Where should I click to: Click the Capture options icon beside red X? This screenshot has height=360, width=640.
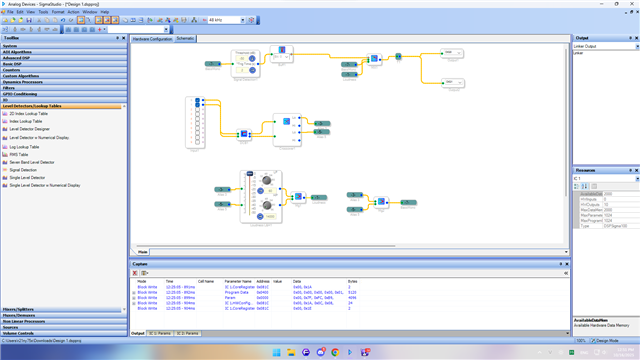(144, 273)
